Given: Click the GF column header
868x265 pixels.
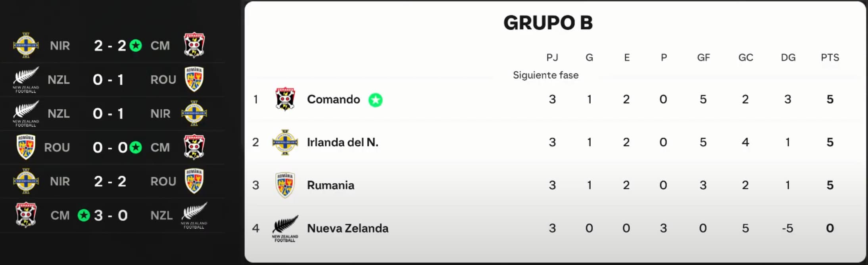Looking at the screenshot, I should click(x=703, y=58).
